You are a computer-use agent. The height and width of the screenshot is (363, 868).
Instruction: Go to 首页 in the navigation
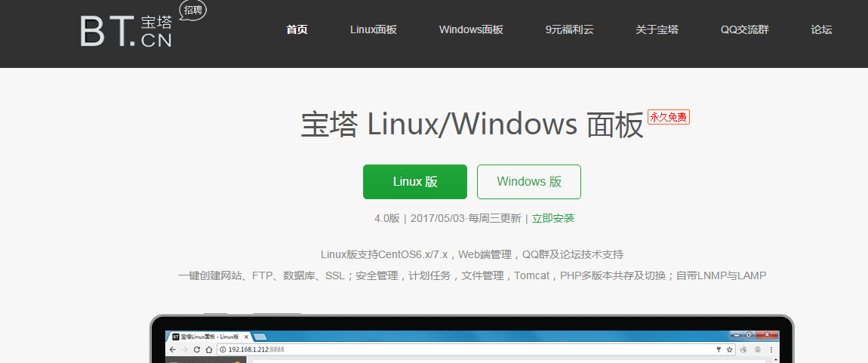click(x=297, y=30)
